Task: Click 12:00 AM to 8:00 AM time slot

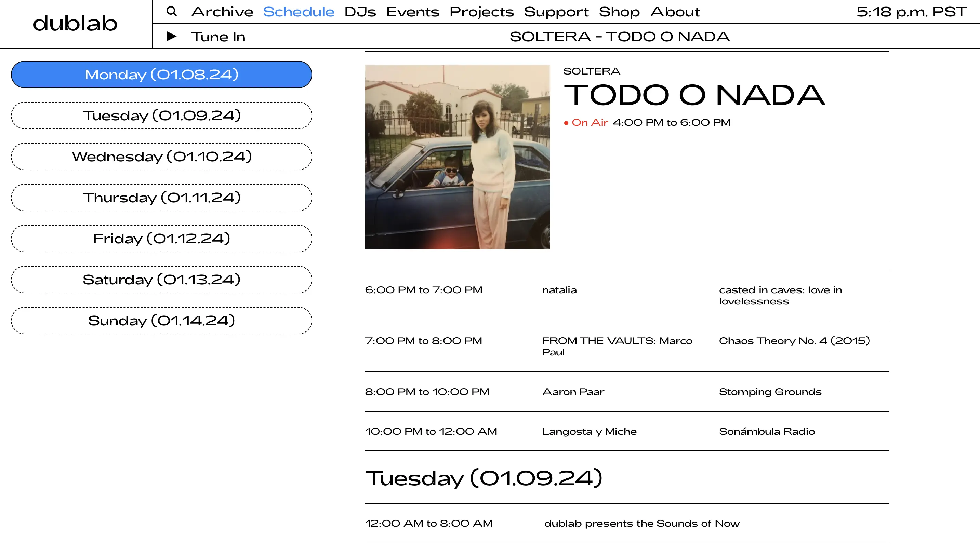Action: (428, 523)
